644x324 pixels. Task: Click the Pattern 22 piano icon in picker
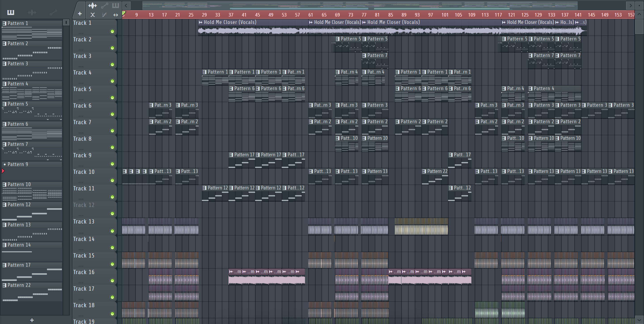point(4,285)
